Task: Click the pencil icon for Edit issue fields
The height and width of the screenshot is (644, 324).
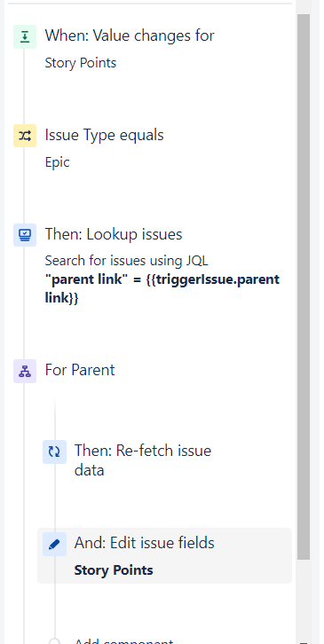Action: (x=54, y=544)
